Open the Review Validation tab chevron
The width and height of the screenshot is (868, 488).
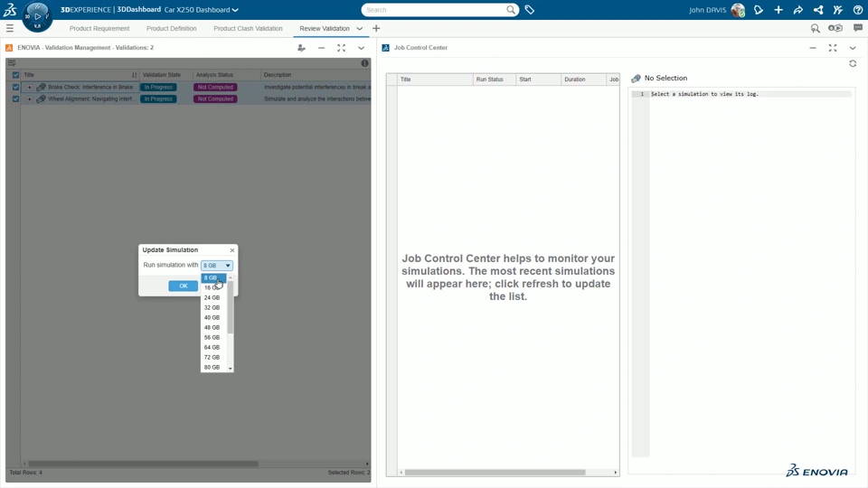pos(359,28)
